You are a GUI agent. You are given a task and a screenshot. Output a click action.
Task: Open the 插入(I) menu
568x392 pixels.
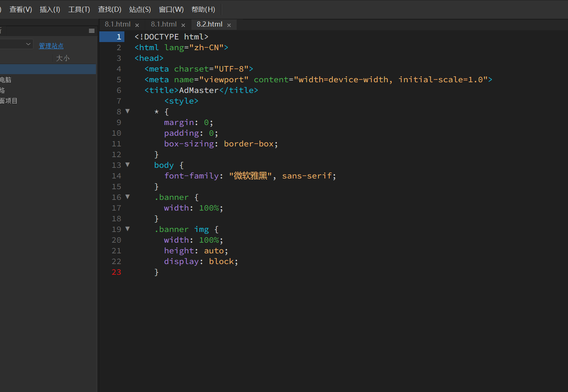point(50,9)
